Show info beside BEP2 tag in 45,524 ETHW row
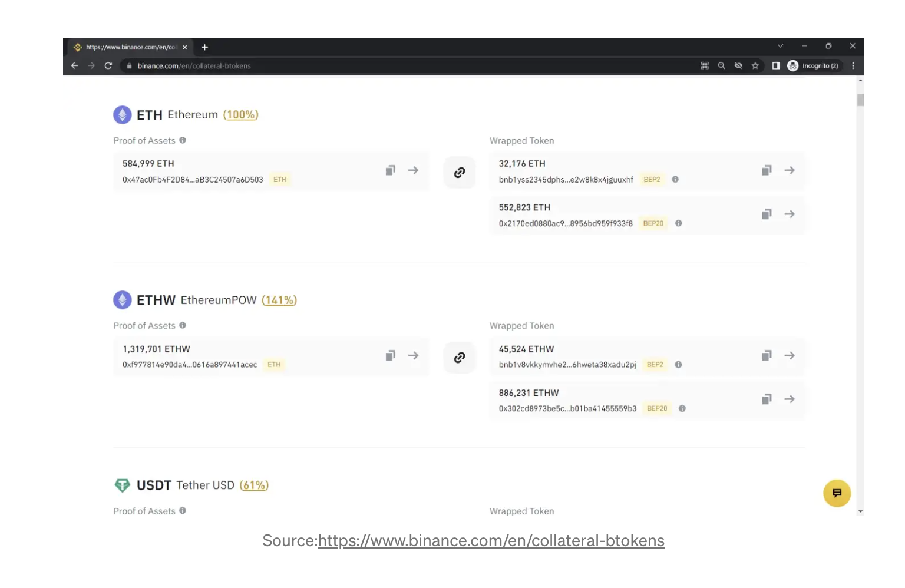 (x=678, y=365)
